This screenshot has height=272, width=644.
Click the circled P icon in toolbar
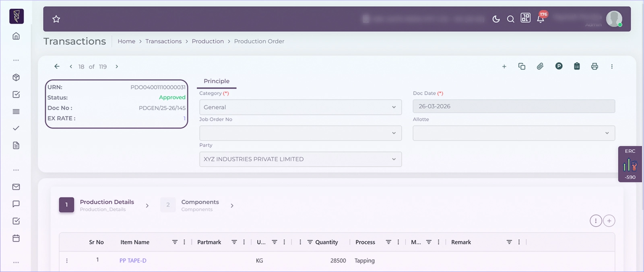click(x=559, y=66)
